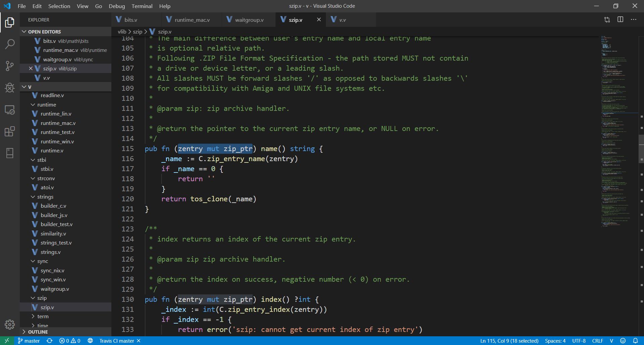Viewport: 644px width, 345px height.
Task: Click the globe icon in status bar
Action: 90,341
